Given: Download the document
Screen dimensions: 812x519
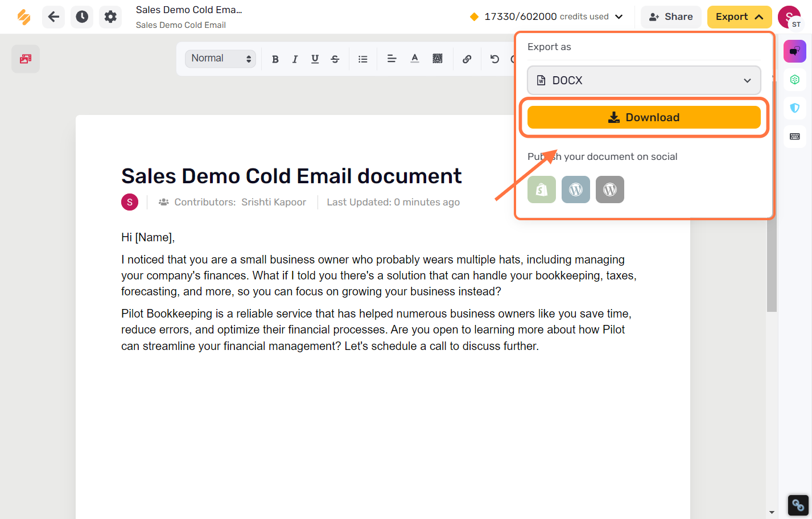Looking at the screenshot, I should coord(644,117).
